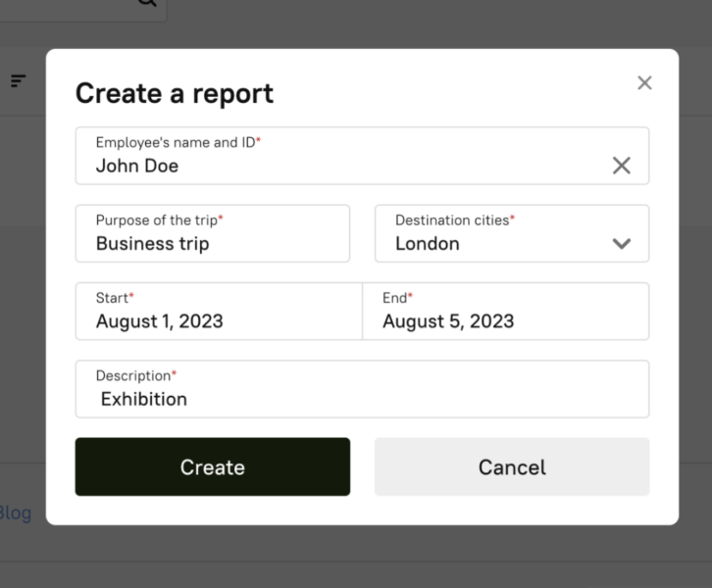Viewport: 712px width, 588px height.
Task: Clear the John Doe employee name
Action: tap(621, 166)
